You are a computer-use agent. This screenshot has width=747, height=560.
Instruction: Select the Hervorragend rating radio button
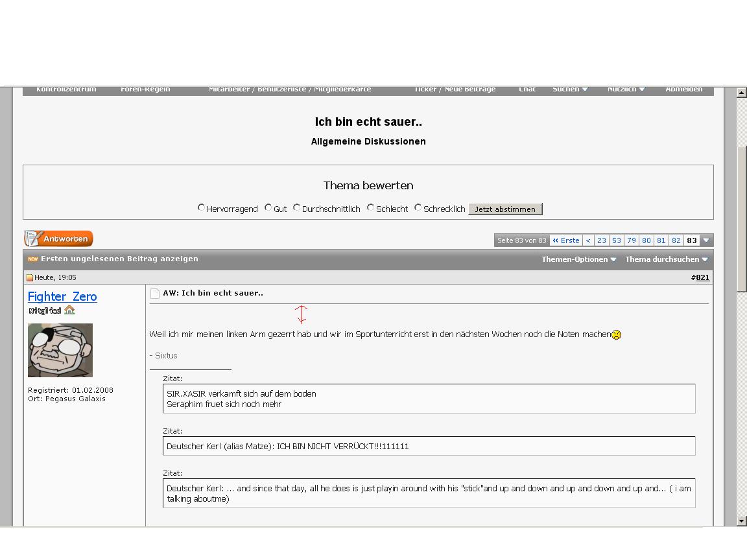(202, 208)
